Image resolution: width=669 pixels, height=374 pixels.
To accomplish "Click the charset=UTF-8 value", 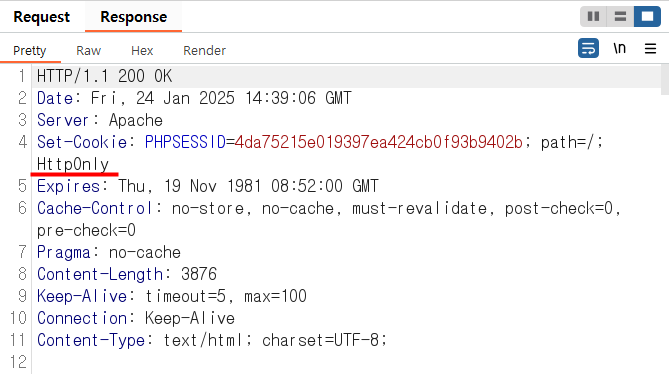I will 320,340.
